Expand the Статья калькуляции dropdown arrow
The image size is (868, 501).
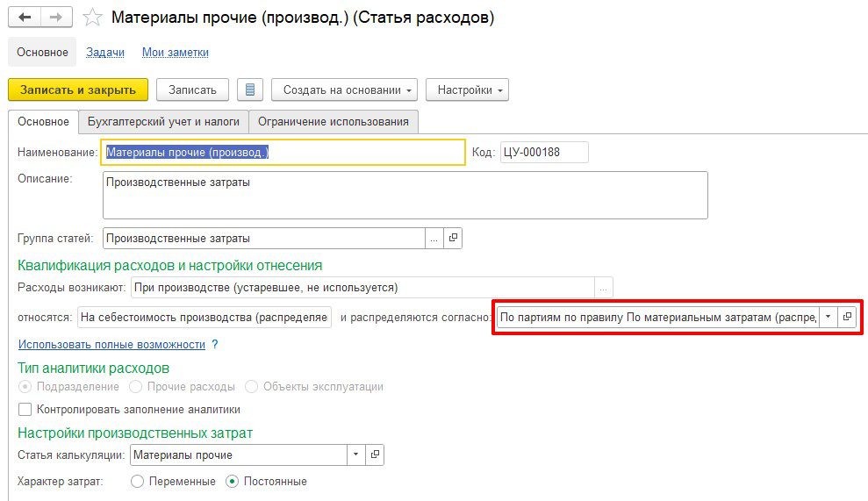355,454
